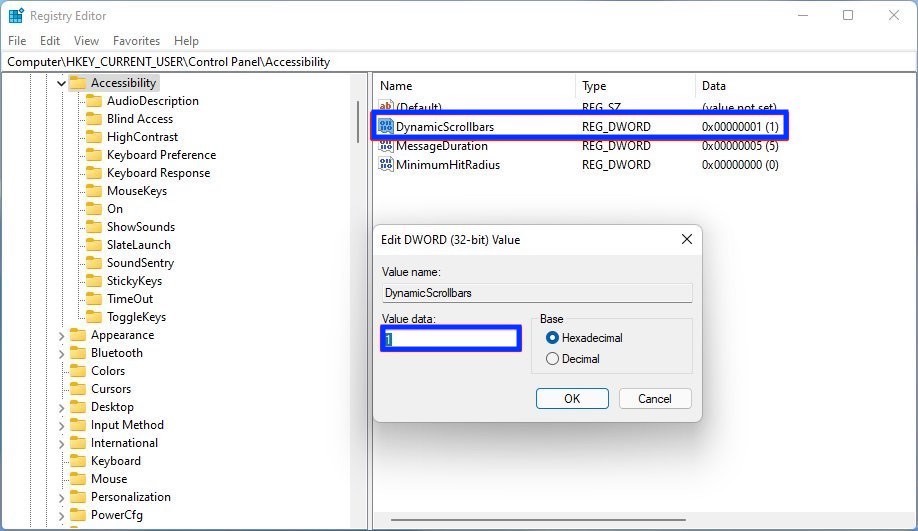Click the (Default) string value icon
918x531 pixels.
(x=386, y=107)
